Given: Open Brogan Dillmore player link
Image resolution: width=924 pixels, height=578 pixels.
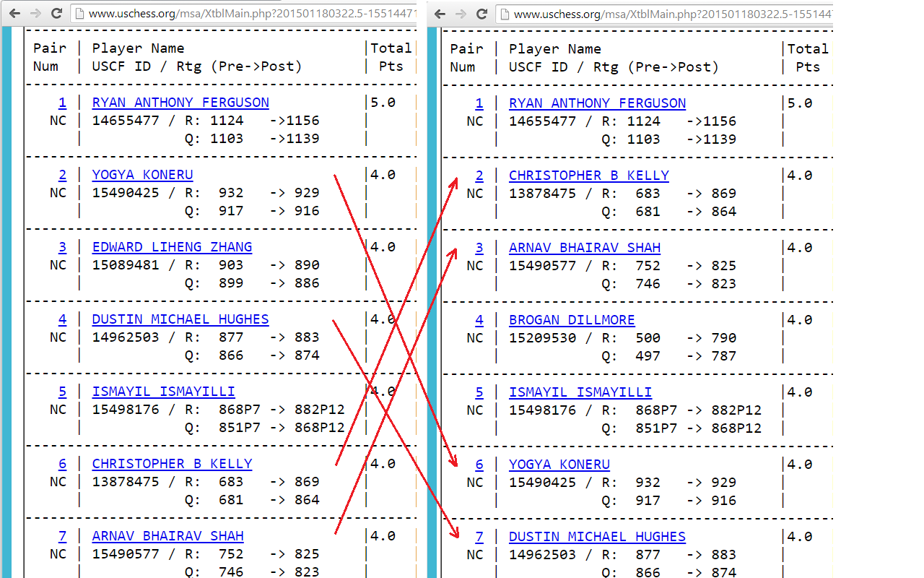Looking at the screenshot, I should coord(572,320).
